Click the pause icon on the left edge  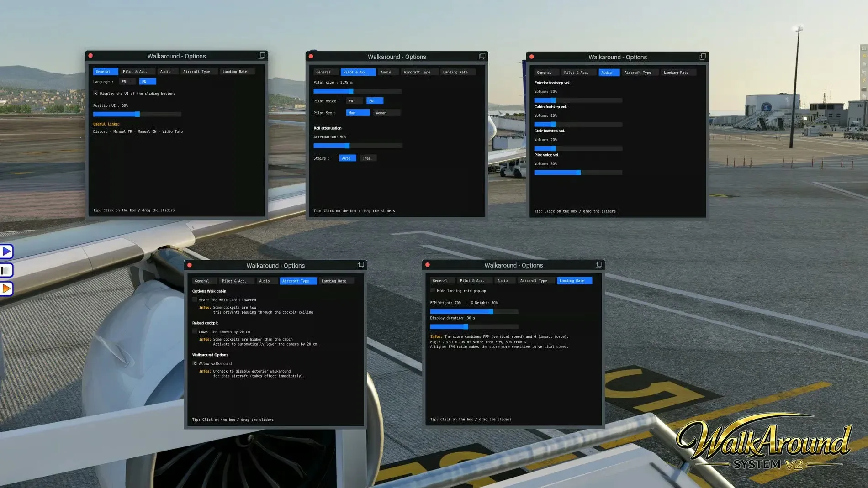point(6,270)
